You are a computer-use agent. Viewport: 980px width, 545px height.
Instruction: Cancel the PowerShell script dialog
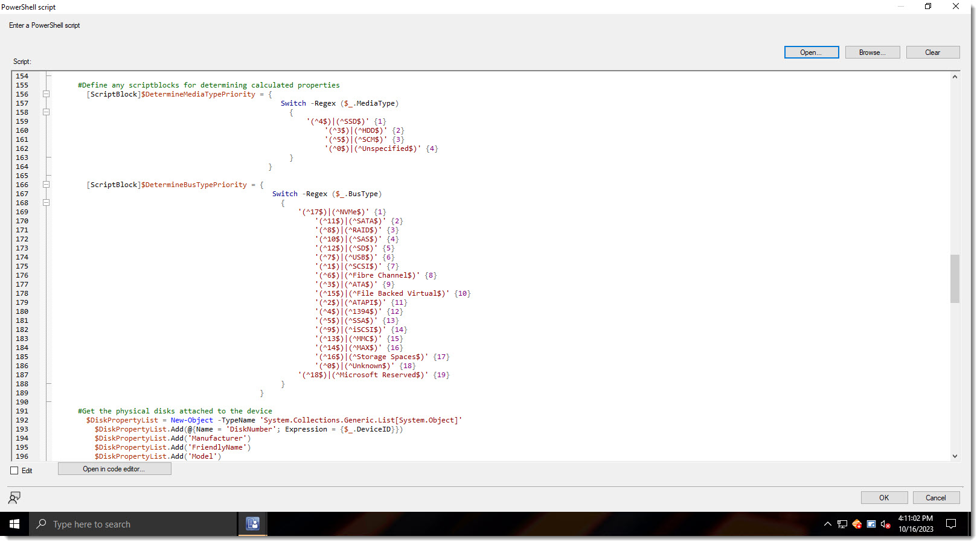click(x=935, y=498)
